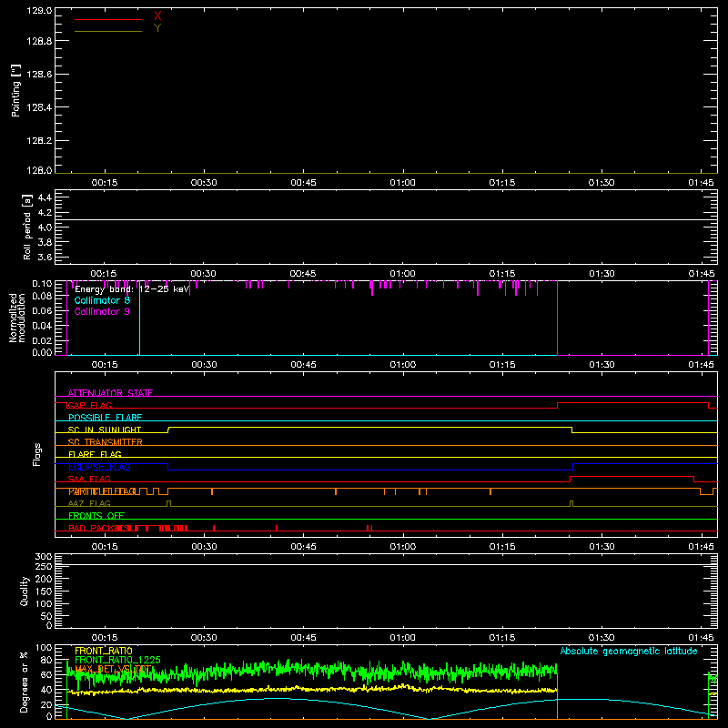Click the FRONT_RATIO_1225 legend label

tap(117, 660)
